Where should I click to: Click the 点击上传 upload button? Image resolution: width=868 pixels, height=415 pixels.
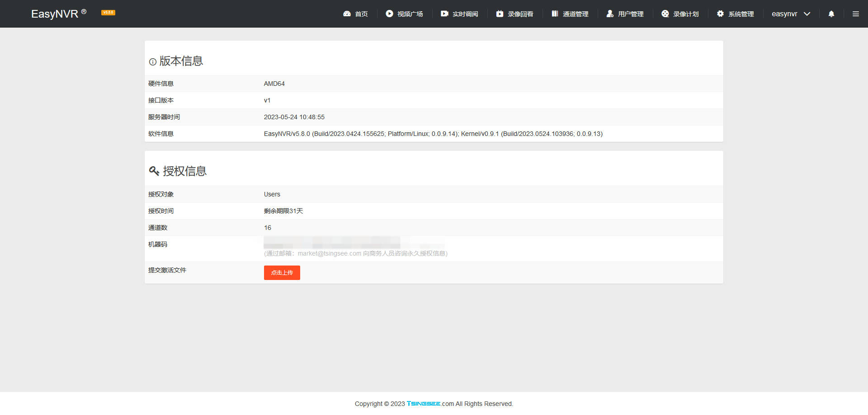(x=282, y=273)
